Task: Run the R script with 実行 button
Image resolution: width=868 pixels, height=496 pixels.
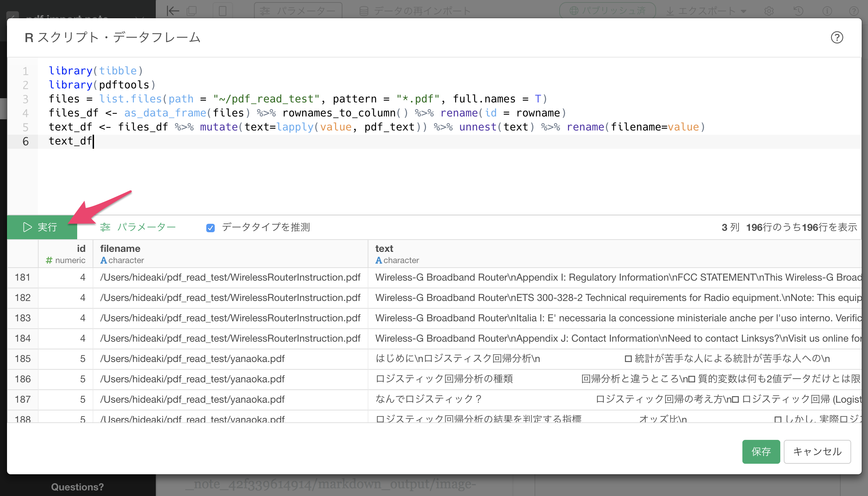Action: (42, 227)
